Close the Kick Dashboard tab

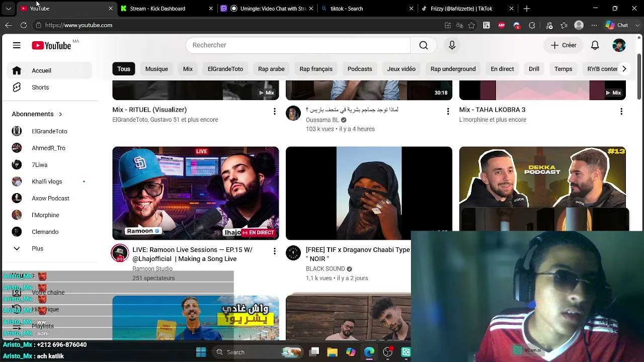(211, 9)
